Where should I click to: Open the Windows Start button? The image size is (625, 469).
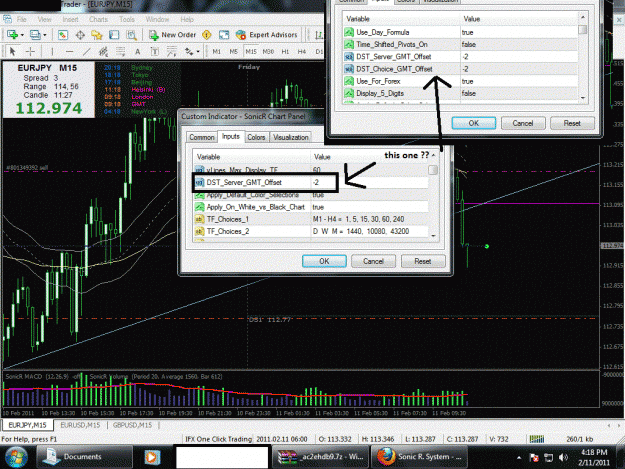[x=16, y=457]
